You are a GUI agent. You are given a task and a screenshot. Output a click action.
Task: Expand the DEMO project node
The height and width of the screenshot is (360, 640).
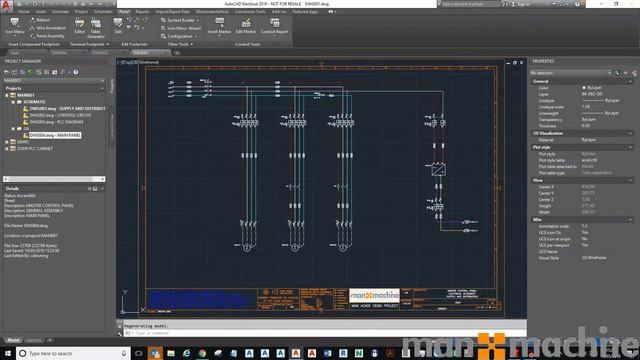(x=7, y=142)
